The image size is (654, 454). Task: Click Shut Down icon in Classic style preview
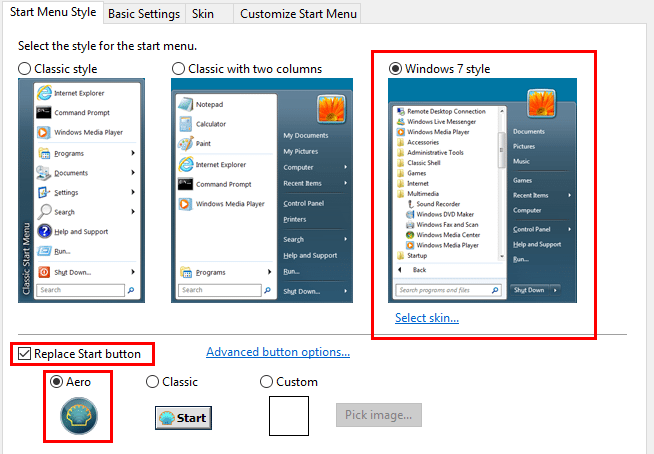(44, 272)
